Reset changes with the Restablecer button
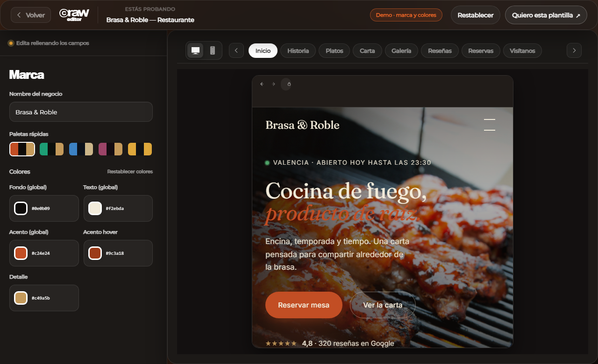The height and width of the screenshot is (364, 598). click(475, 15)
